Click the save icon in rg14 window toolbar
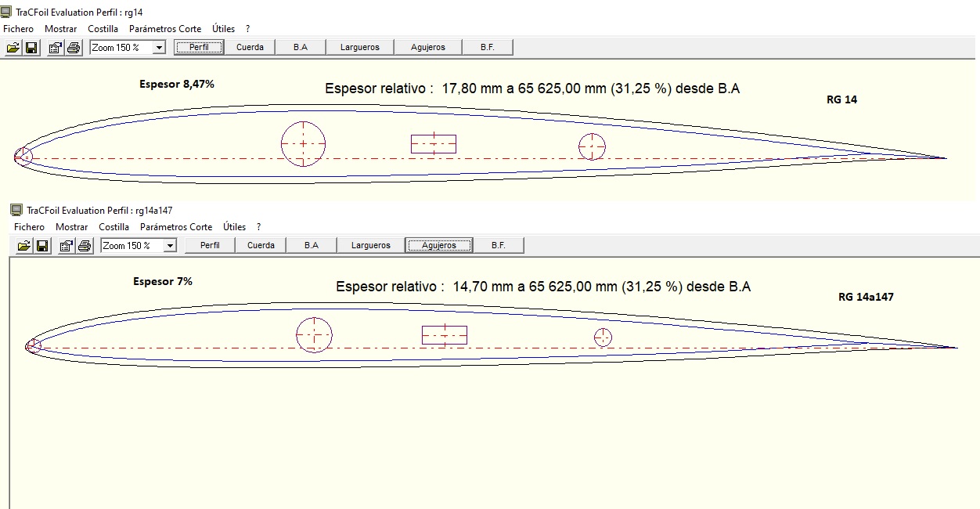980x509 pixels. [31, 48]
